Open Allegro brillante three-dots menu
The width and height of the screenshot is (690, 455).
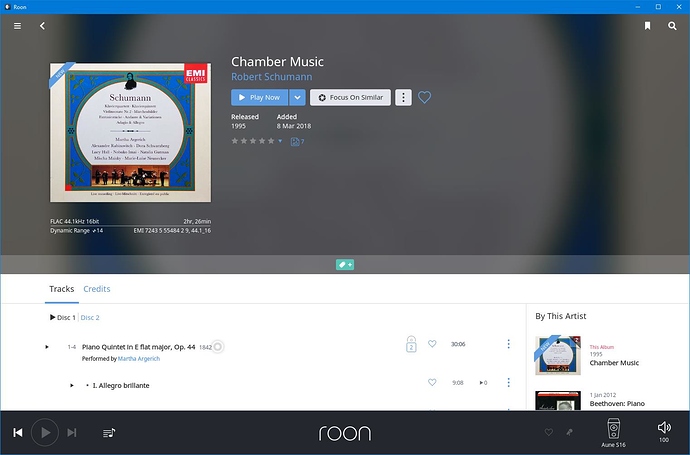(508, 382)
